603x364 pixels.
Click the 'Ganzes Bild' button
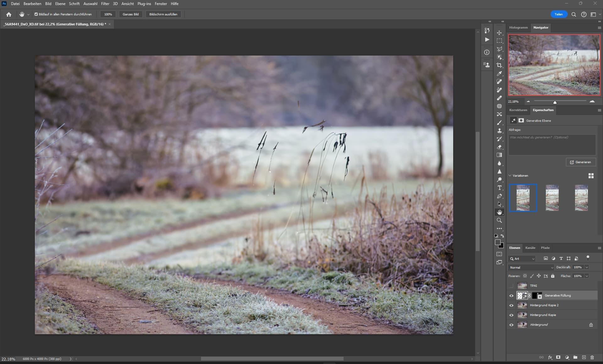point(131,14)
